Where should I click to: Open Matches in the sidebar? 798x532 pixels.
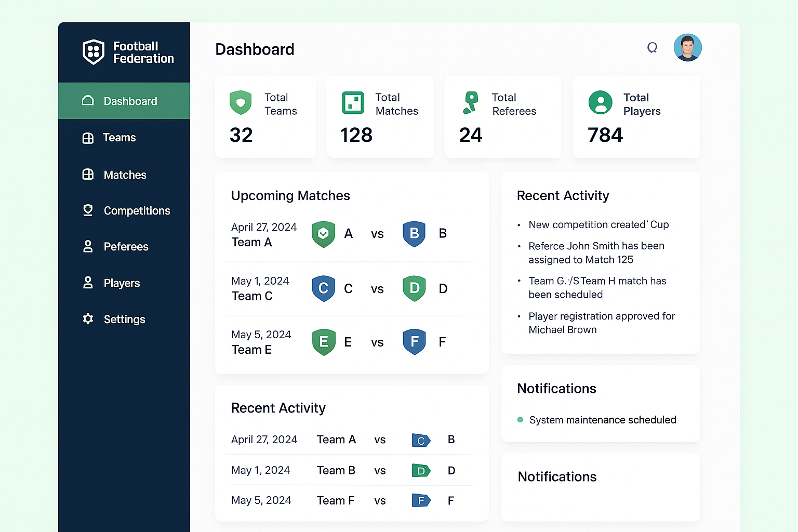[124, 175]
